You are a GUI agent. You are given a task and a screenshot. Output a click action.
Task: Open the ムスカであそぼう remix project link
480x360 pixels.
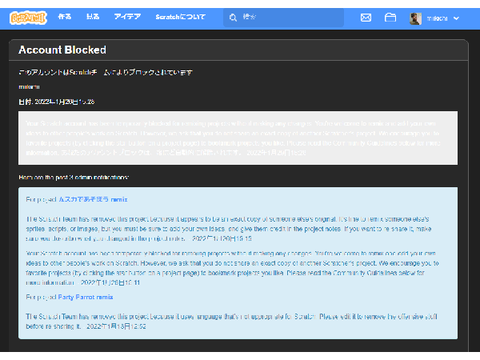pos(93,199)
